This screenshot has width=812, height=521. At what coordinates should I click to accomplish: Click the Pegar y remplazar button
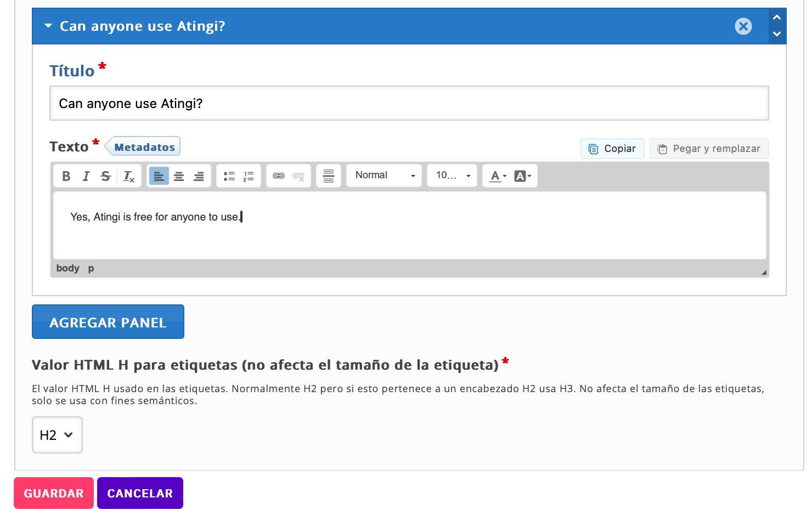[x=709, y=149]
